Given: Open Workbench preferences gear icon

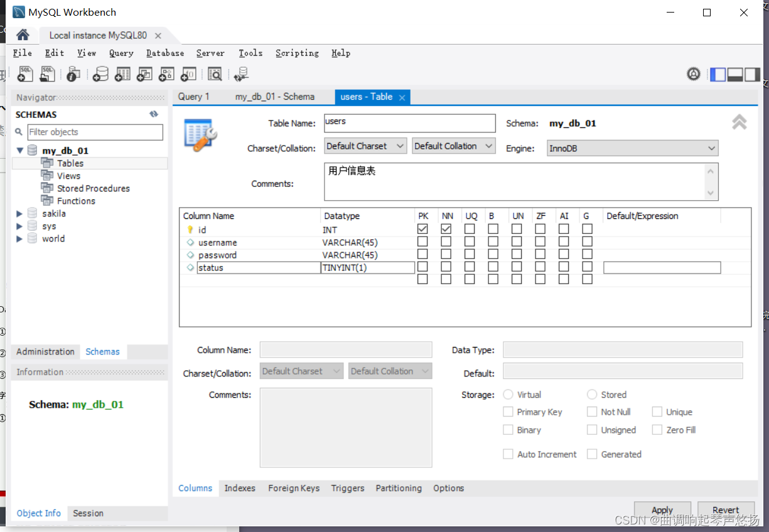Looking at the screenshot, I should pyautogui.click(x=694, y=74).
